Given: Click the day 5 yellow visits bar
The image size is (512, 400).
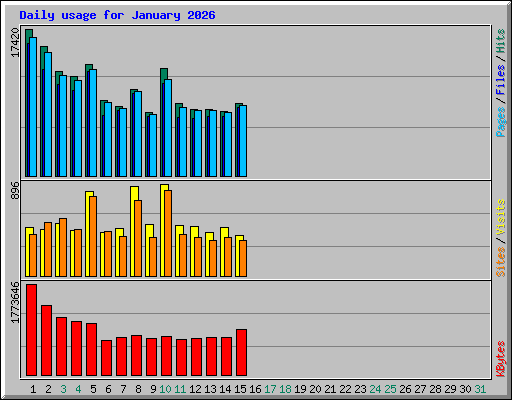Looking at the screenshot, I should tap(88, 234).
